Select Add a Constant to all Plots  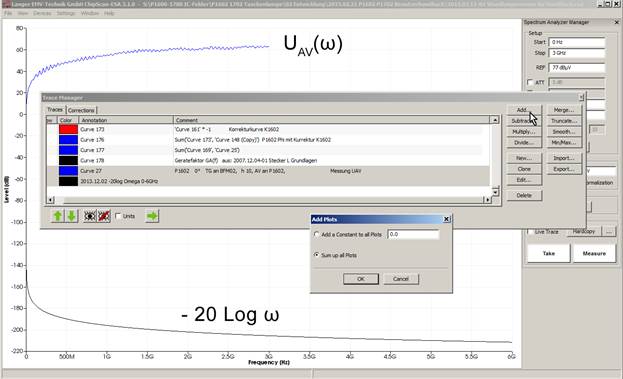tap(317, 234)
